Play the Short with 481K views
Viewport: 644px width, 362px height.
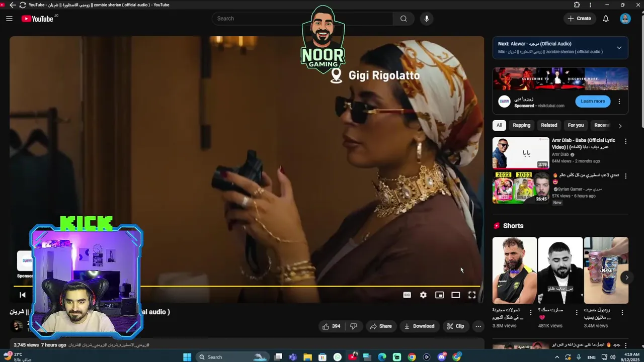(560, 270)
